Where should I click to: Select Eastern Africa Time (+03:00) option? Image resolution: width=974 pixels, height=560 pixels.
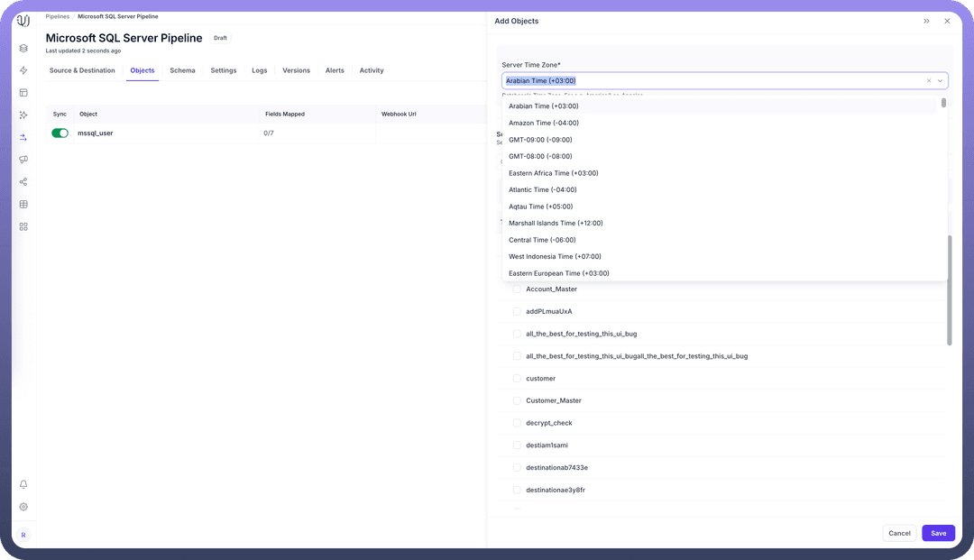pyautogui.click(x=553, y=173)
